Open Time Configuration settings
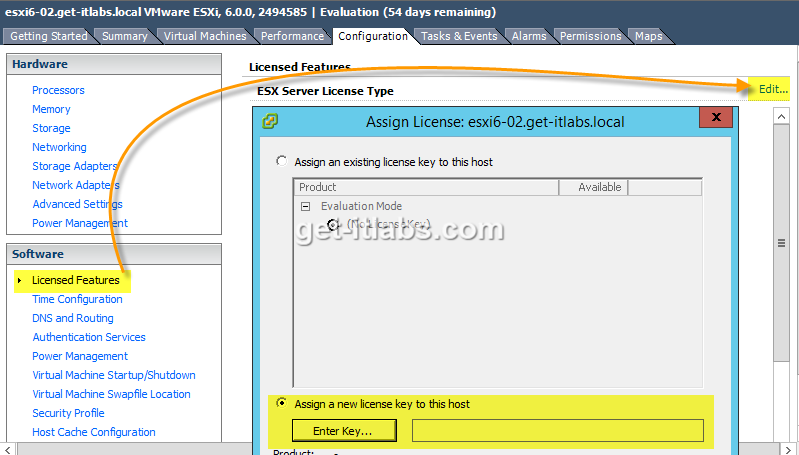 (77, 299)
